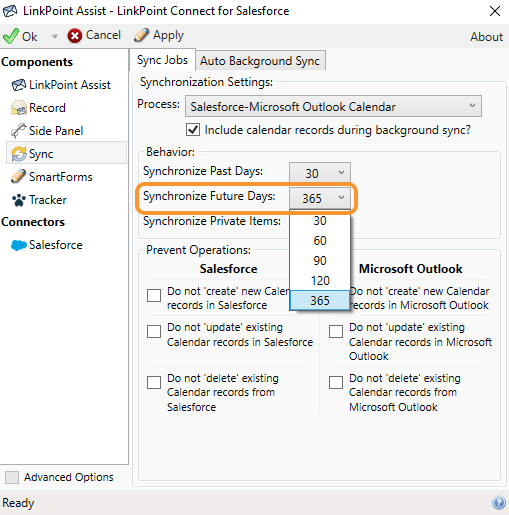Check Salesforce do not 'delete' existing records
This screenshot has height=515, width=509.
click(154, 382)
